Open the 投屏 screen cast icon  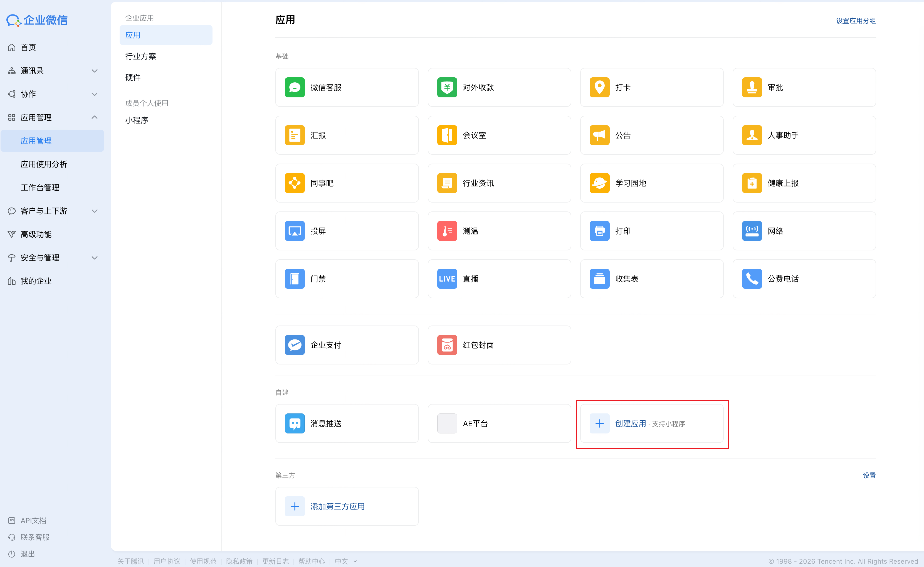pyautogui.click(x=294, y=231)
